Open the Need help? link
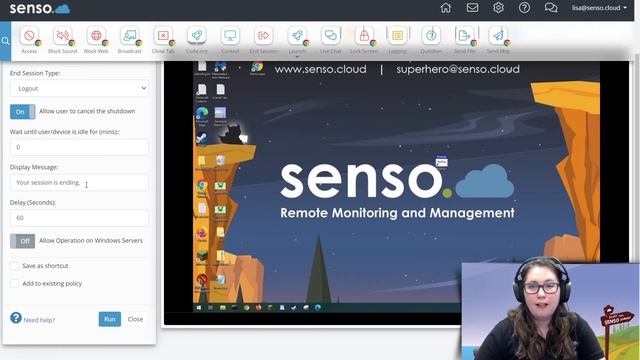 coord(39,320)
